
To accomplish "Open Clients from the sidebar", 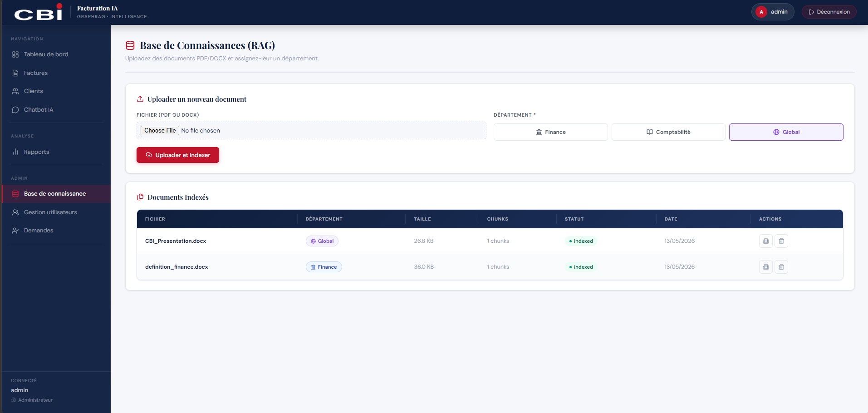I will point(56,91).
